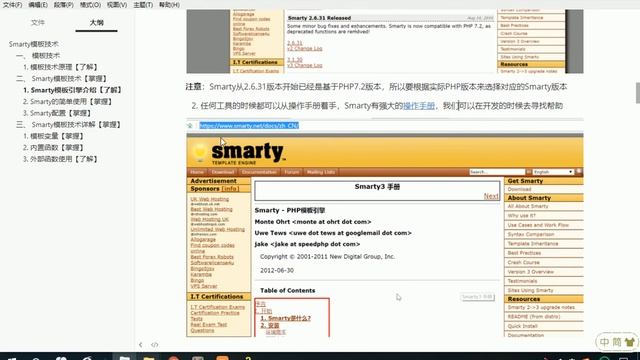Viewport: 640px width, 360px height.
Task: Jump to outline item 三、Smarty模板技术详解【掌握】
Action: [x=69, y=124]
